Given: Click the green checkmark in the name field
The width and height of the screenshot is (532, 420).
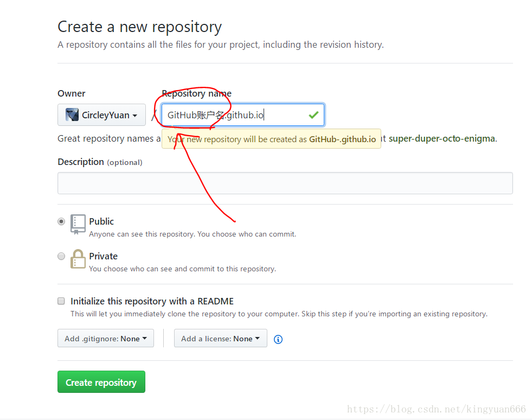Looking at the screenshot, I should click(313, 115).
